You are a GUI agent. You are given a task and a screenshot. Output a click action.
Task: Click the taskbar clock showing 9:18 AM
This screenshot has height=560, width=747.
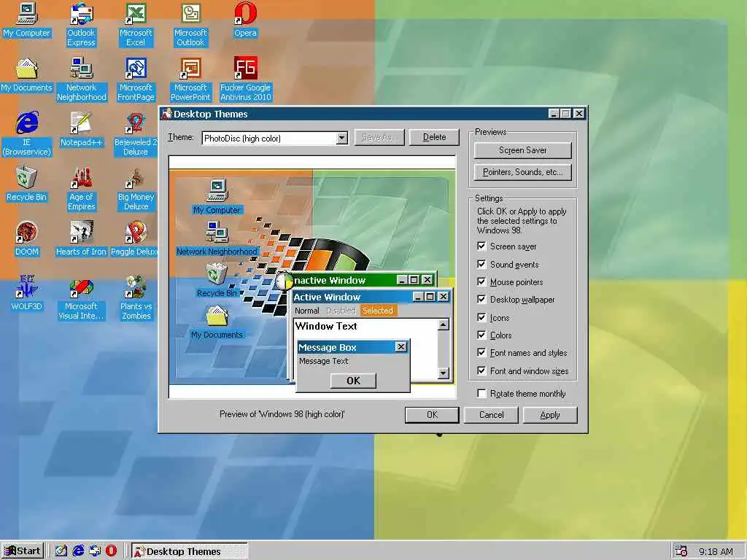[x=716, y=551]
